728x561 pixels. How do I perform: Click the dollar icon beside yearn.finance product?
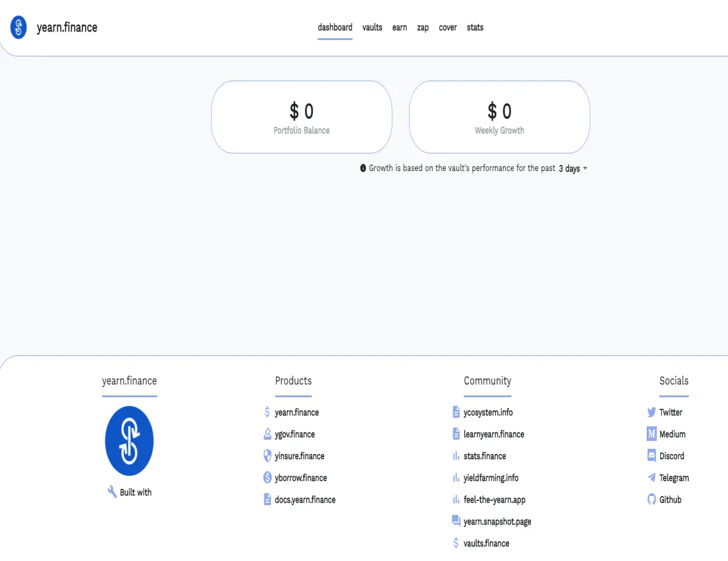pyautogui.click(x=267, y=412)
